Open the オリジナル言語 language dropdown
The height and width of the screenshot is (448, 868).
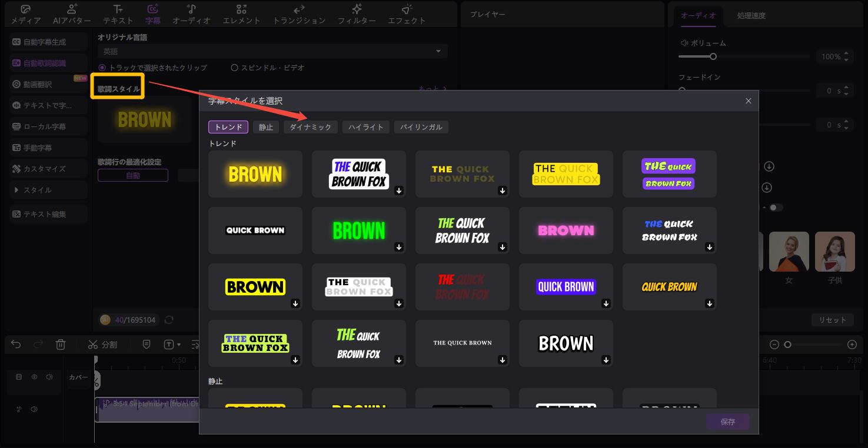(x=272, y=52)
